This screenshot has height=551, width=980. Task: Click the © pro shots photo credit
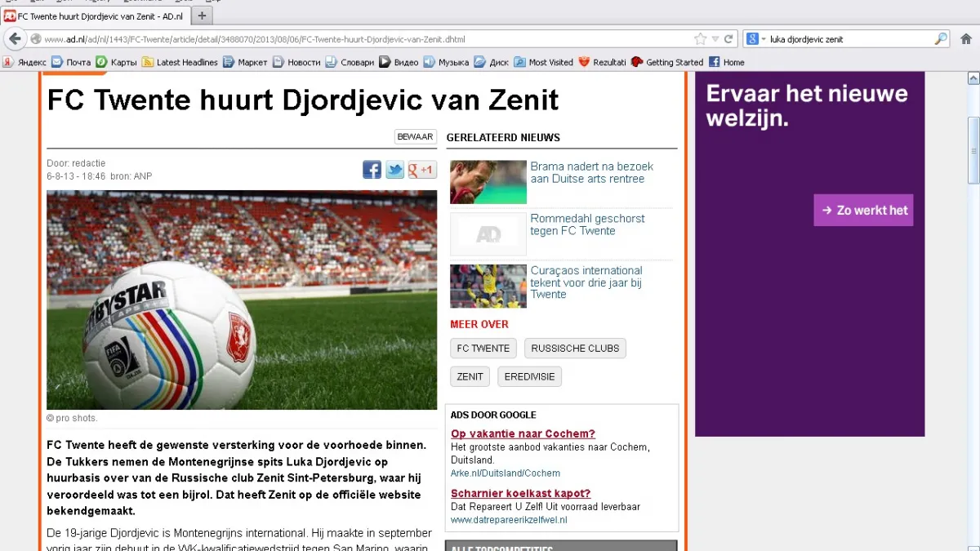(x=72, y=418)
